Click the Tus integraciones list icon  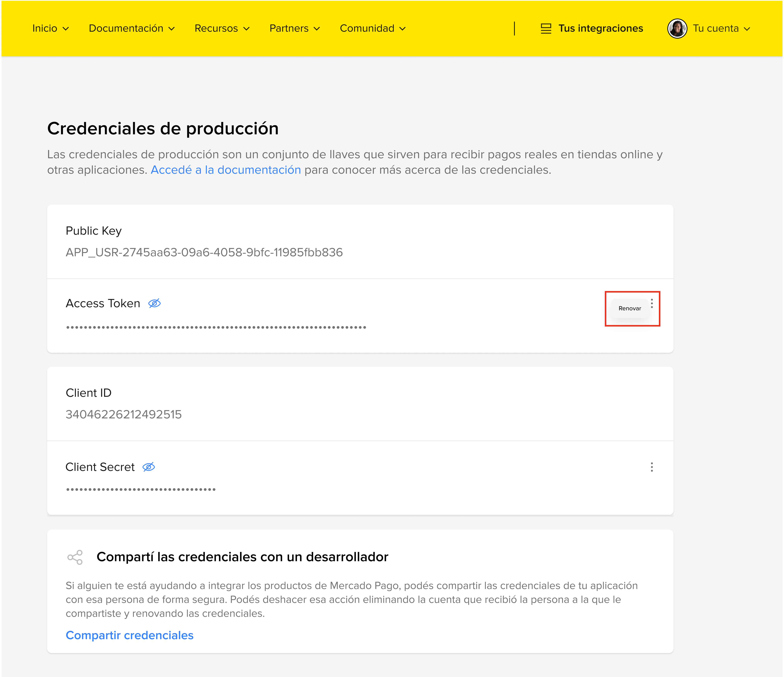(x=546, y=28)
